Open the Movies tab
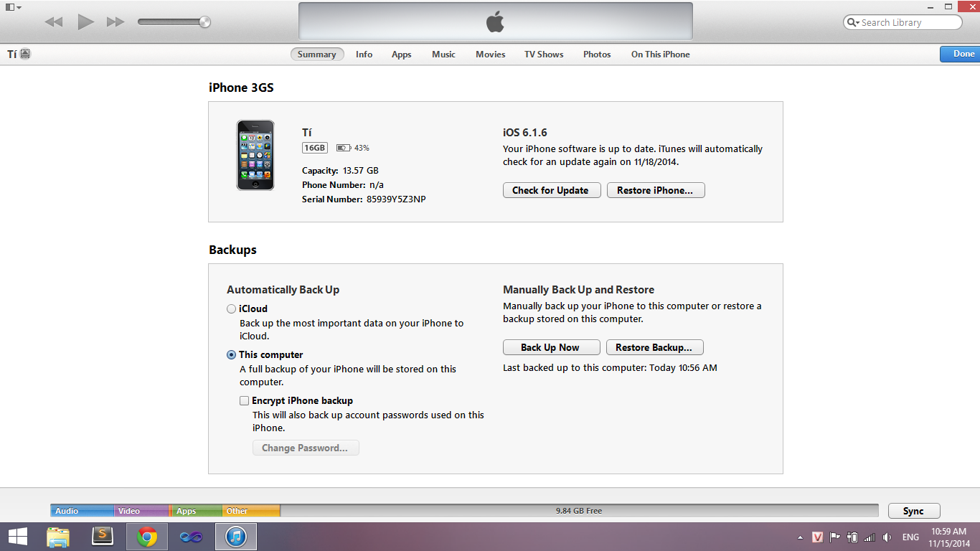 [491, 55]
